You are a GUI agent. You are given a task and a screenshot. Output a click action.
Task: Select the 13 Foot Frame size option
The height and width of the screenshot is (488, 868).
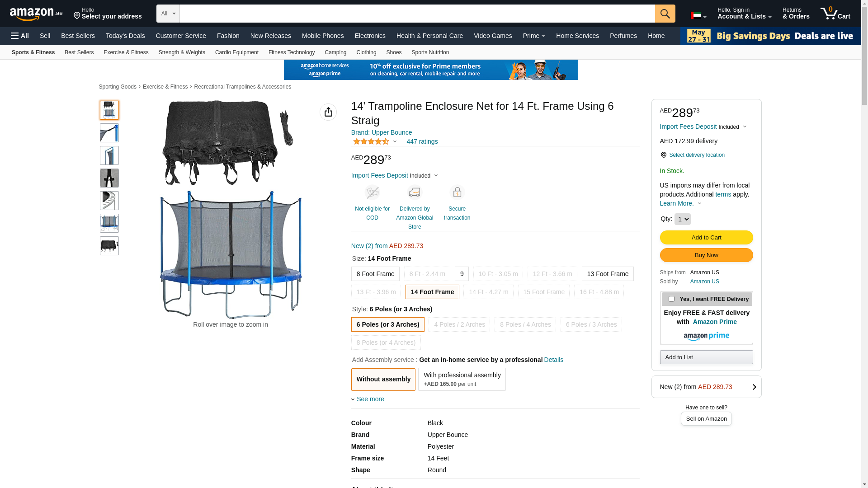tap(608, 274)
